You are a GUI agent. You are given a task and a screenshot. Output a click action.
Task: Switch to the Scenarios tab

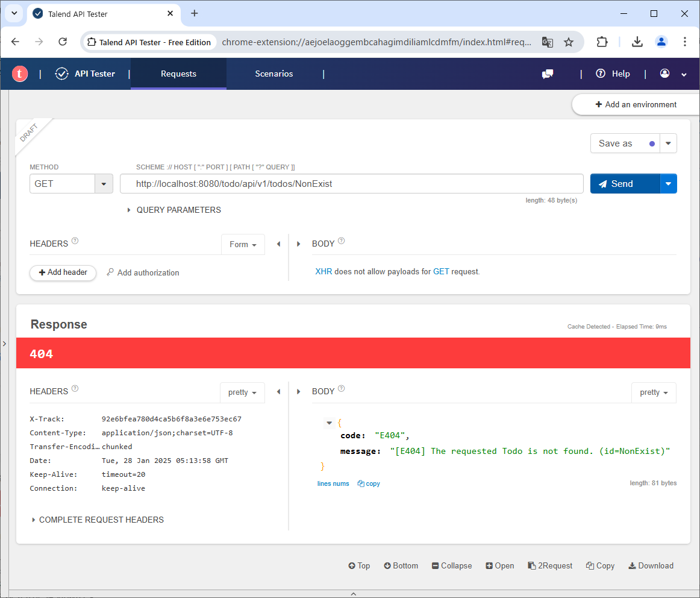(x=273, y=74)
